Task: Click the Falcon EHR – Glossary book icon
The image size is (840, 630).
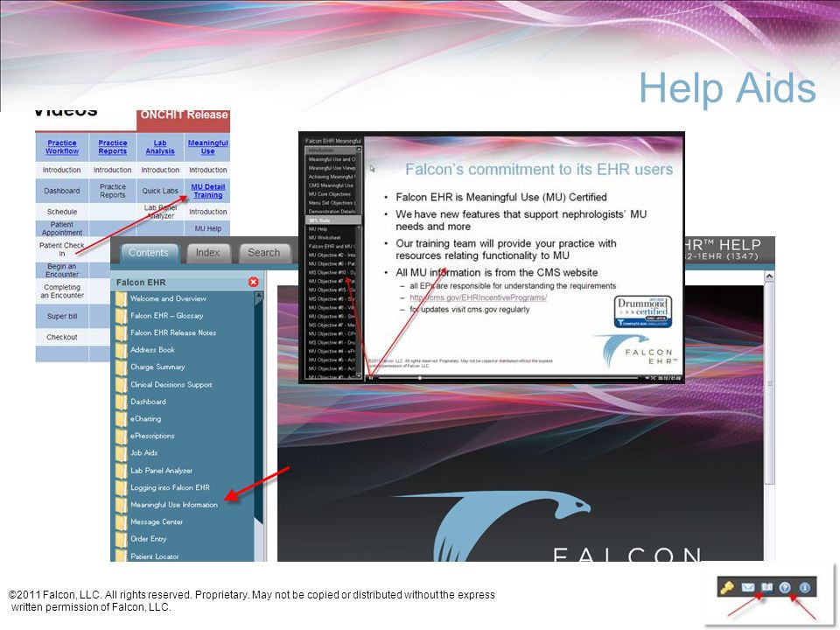Action: click(121, 316)
